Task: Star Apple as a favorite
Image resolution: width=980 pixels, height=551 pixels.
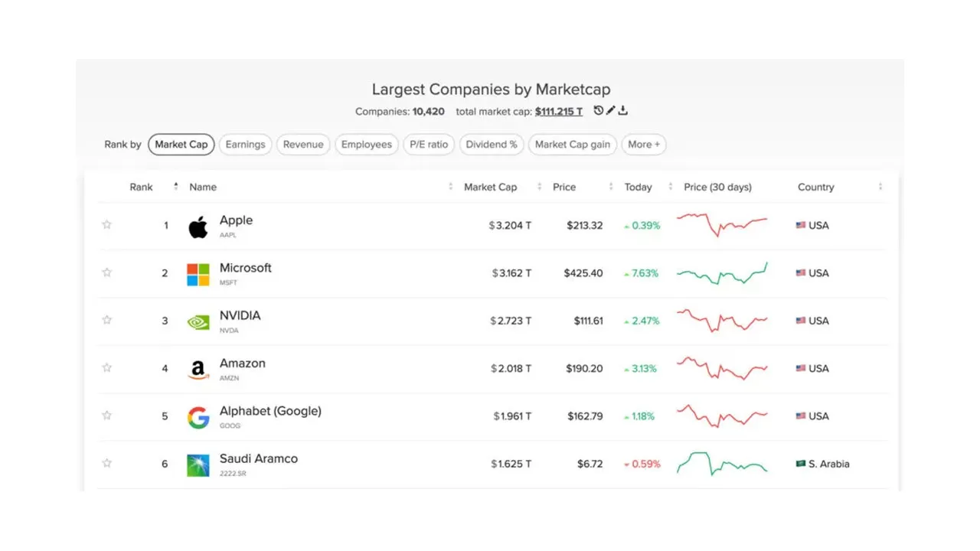Action: 107,225
